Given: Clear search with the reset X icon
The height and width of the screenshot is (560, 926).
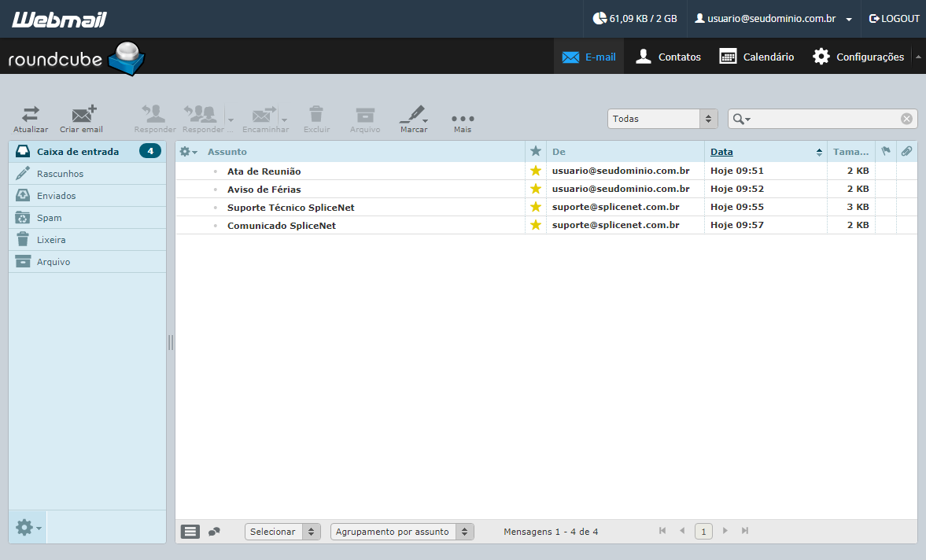Looking at the screenshot, I should [x=906, y=119].
